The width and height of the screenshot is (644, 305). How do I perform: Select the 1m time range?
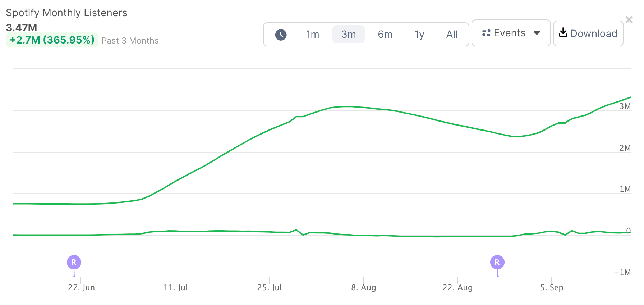(312, 35)
